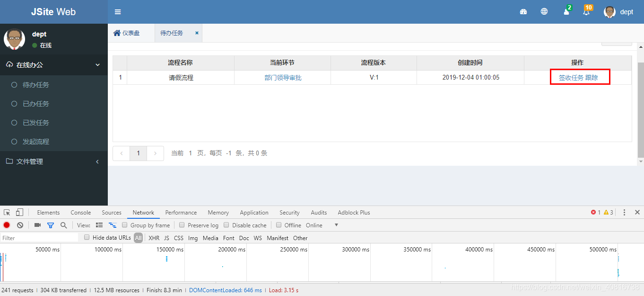Toggle DevTools device toolbar icon
The height and width of the screenshot is (296, 644).
[19, 213]
